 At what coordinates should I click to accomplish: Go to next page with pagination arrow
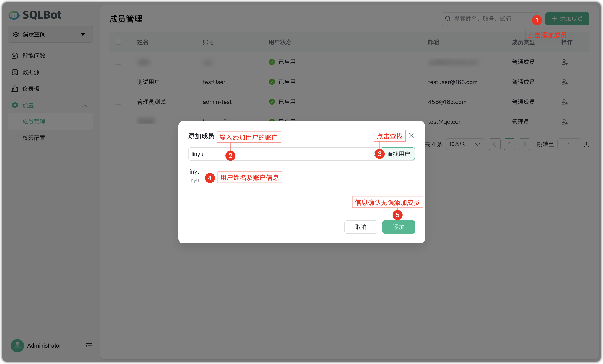[524, 144]
